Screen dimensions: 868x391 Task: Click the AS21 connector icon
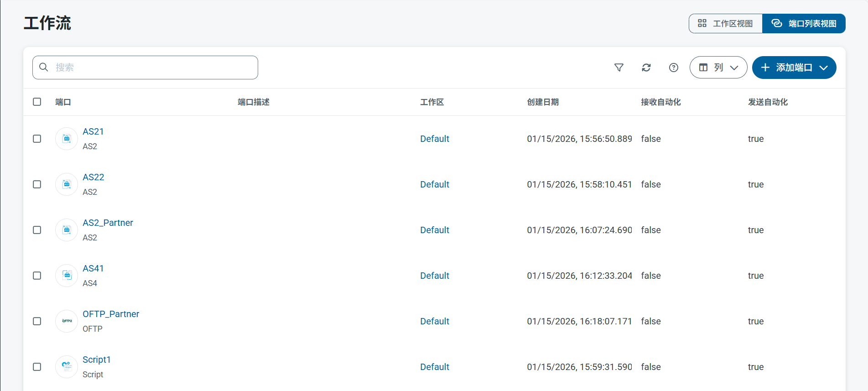(x=67, y=139)
